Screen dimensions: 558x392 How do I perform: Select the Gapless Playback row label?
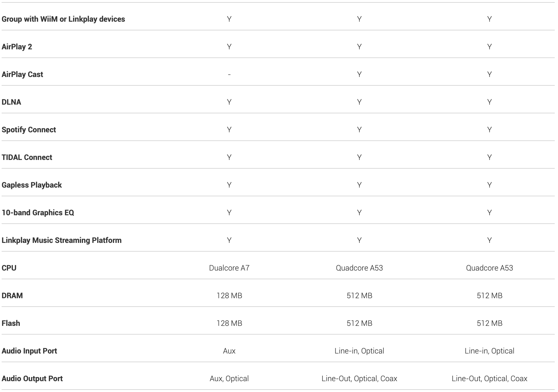(x=32, y=185)
